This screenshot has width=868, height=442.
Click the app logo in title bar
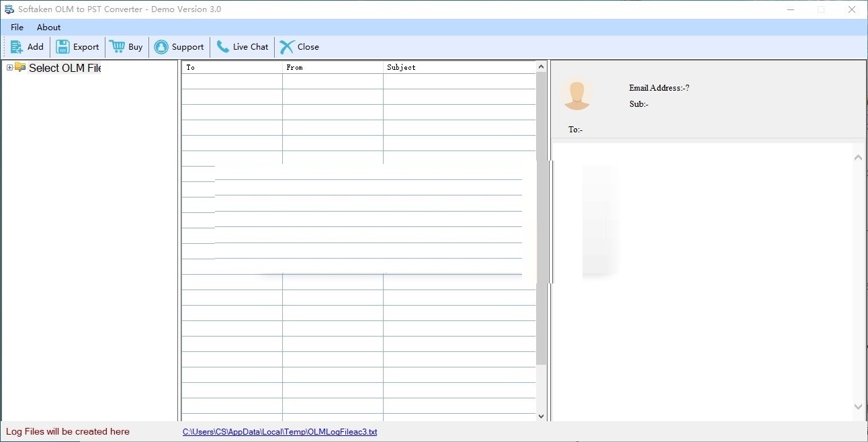(x=9, y=9)
